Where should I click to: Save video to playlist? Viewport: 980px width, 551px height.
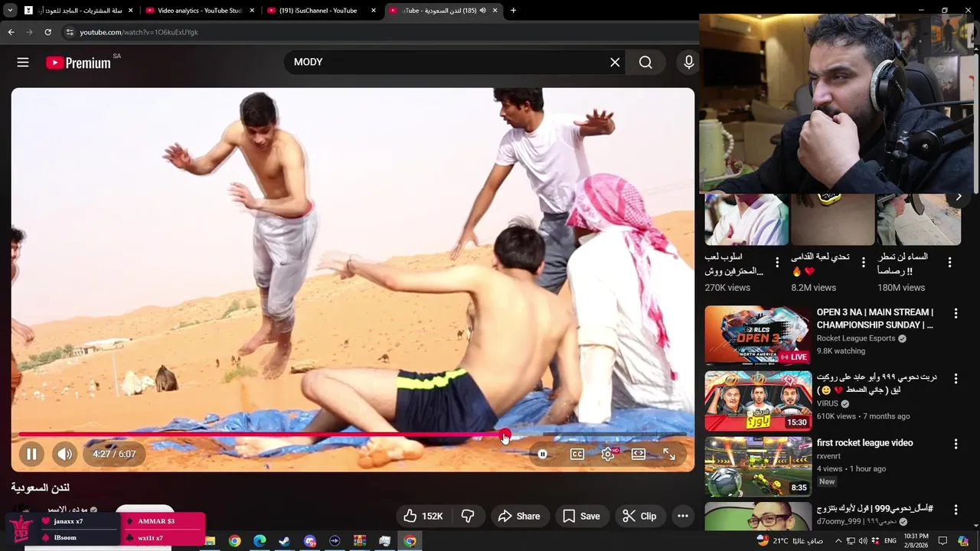[582, 516]
